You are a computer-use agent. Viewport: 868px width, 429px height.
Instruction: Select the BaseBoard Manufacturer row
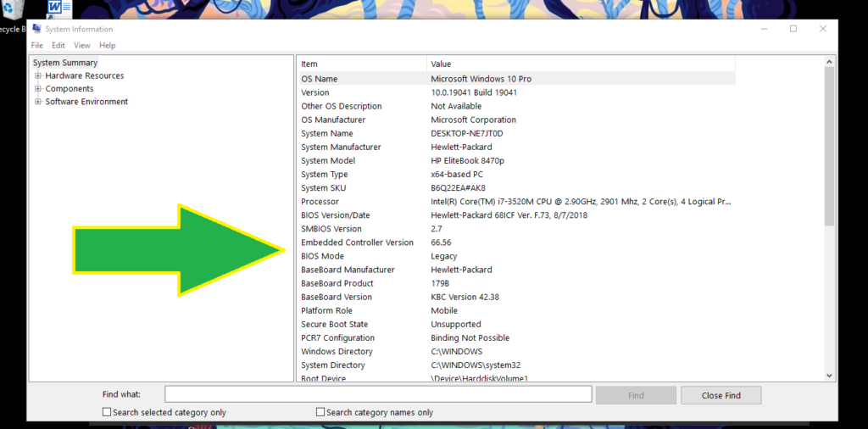point(517,270)
